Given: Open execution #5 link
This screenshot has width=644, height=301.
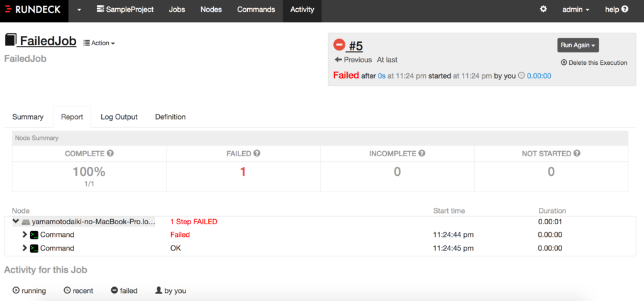Looking at the screenshot, I should click(x=356, y=45).
